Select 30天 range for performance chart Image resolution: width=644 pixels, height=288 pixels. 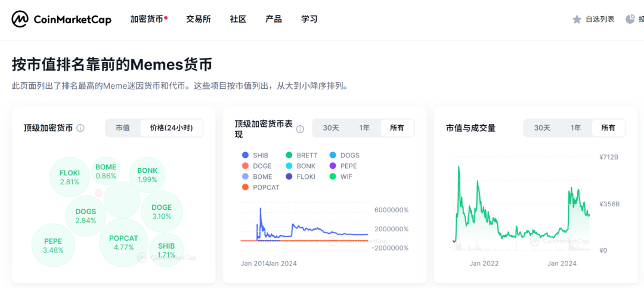click(331, 128)
